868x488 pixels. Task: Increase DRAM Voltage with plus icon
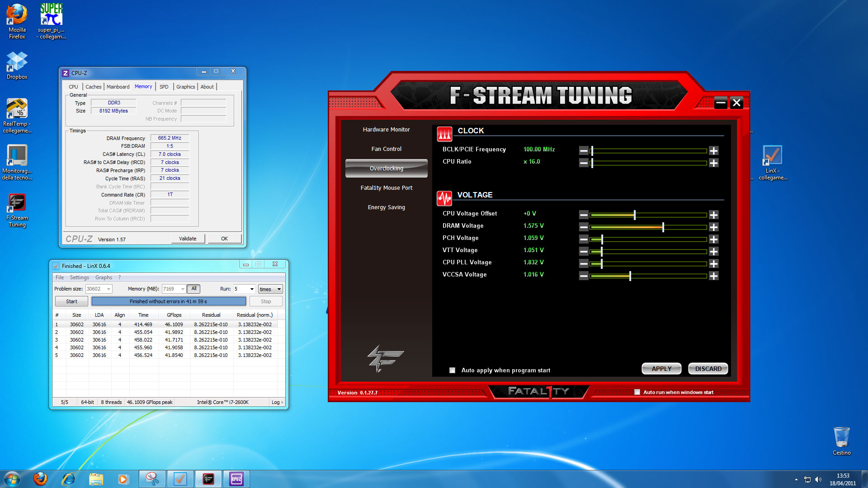[713, 227]
